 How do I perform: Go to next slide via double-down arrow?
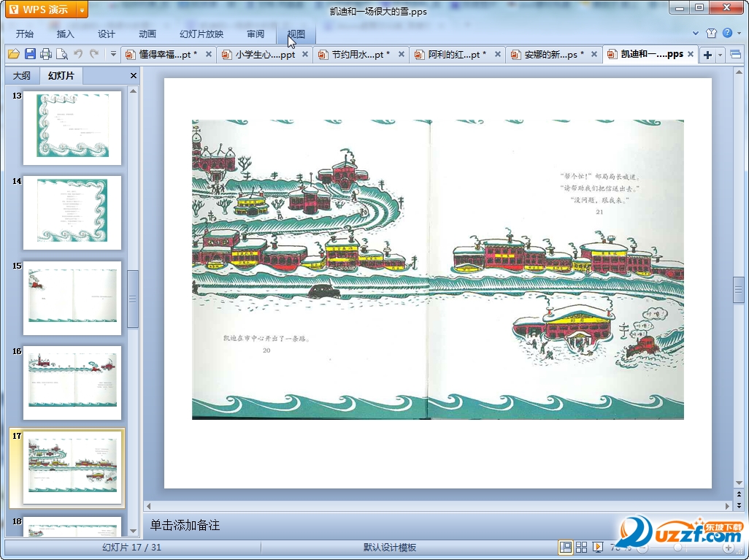[x=739, y=505]
